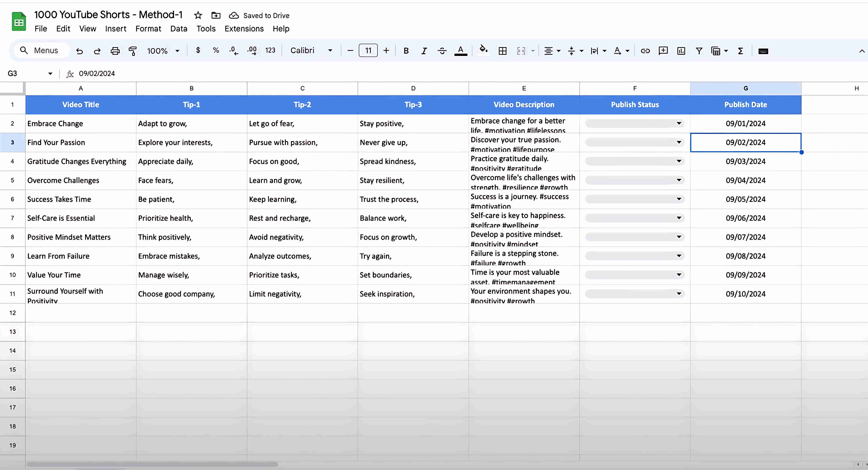The height and width of the screenshot is (470, 868).
Task: Open horizontal align dropdown
Action: coord(552,51)
